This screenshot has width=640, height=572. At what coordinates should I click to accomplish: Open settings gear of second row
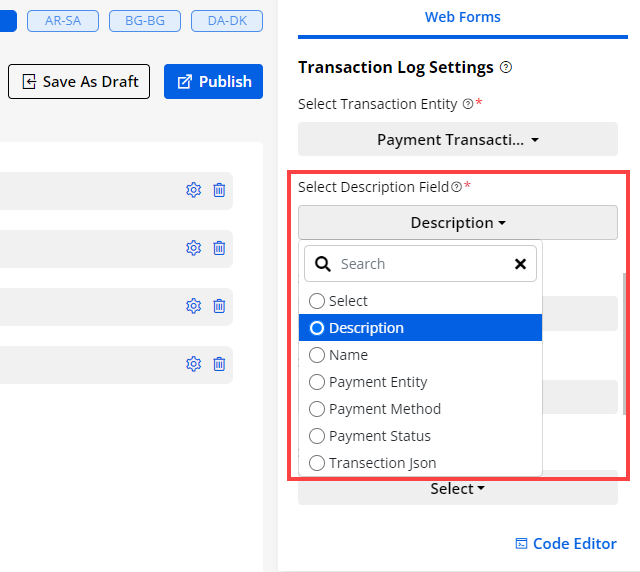(194, 248)
